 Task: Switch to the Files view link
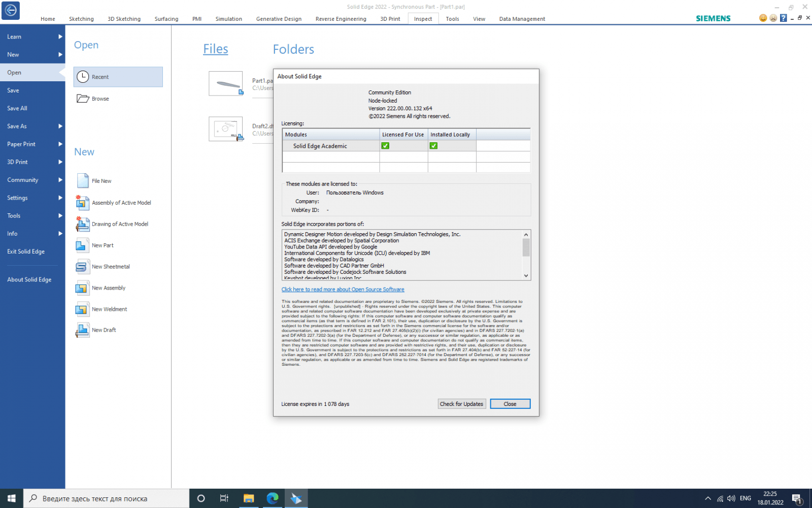point(216,49)
